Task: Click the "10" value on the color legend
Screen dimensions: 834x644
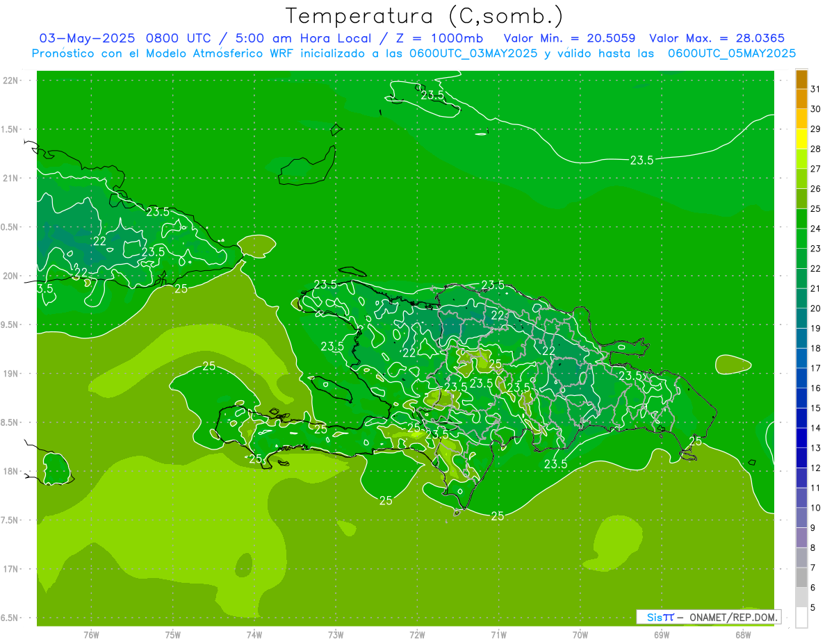Action: click(816, 508)
